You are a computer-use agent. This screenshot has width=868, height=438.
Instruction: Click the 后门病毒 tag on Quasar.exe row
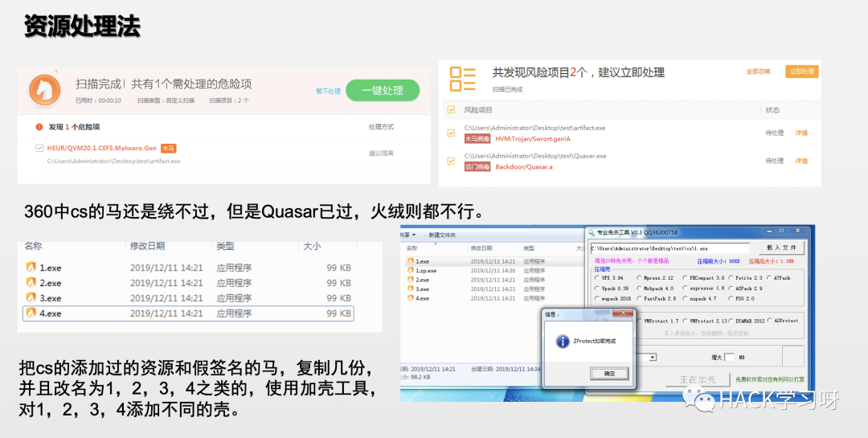tap(477, 166)
